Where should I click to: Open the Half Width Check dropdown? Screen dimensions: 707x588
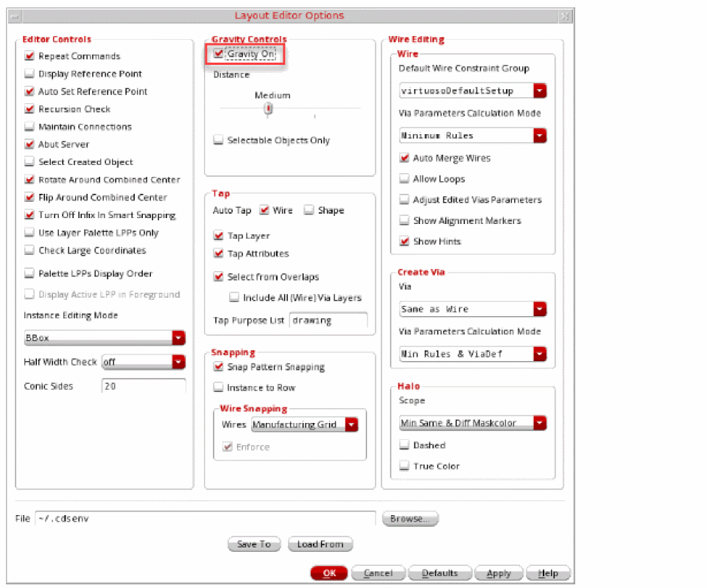[144, 362]
